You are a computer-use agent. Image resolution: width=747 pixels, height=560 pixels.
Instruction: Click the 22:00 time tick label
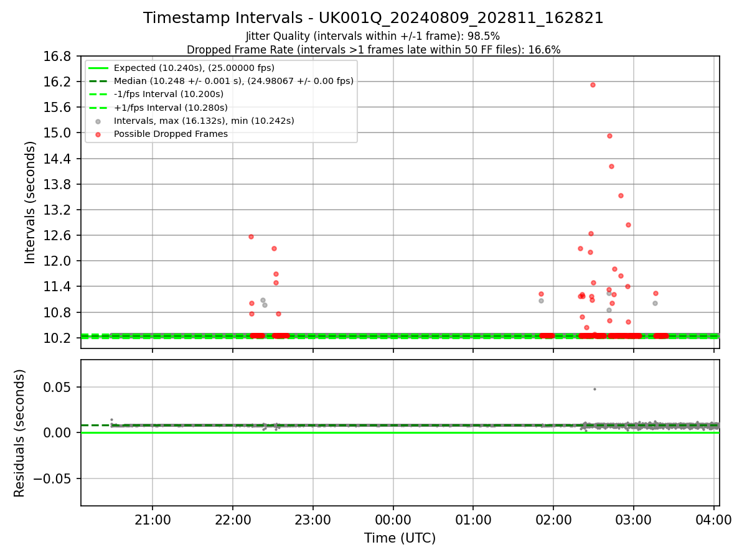(233, 520)
